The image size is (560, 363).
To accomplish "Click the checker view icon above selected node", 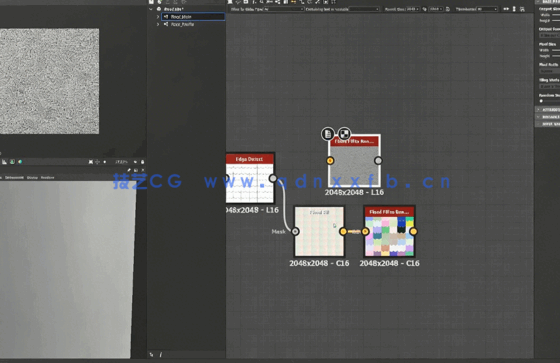I will click(x=344, y=134).
